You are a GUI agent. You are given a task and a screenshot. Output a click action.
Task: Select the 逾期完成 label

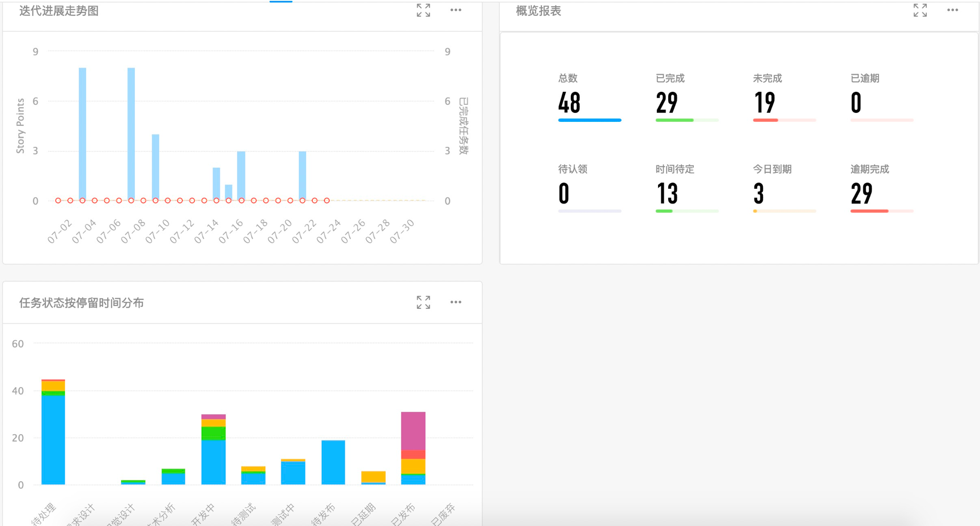869,169
